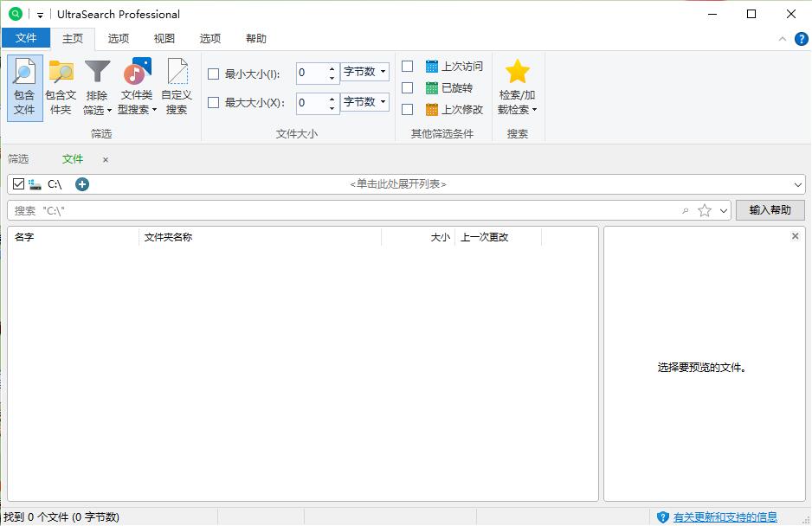Click the maximum size number field
This screenshot has width=812, height=526.
(312, 102)
